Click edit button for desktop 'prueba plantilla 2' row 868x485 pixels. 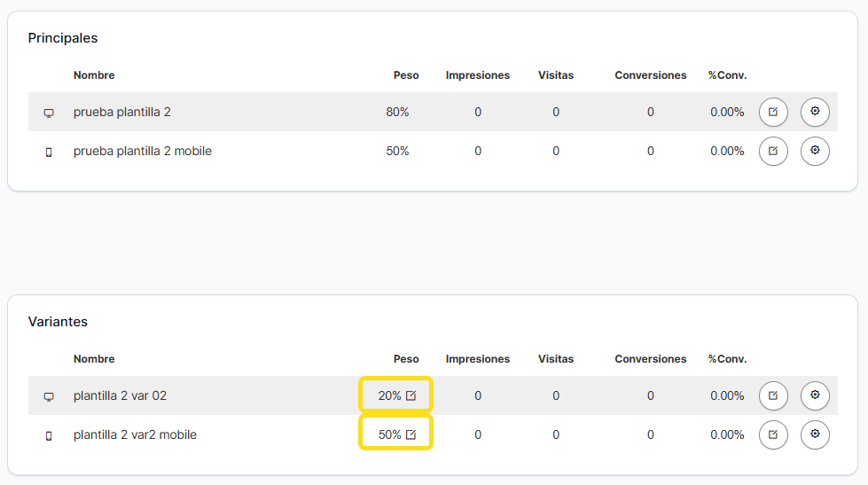point(773,113)
